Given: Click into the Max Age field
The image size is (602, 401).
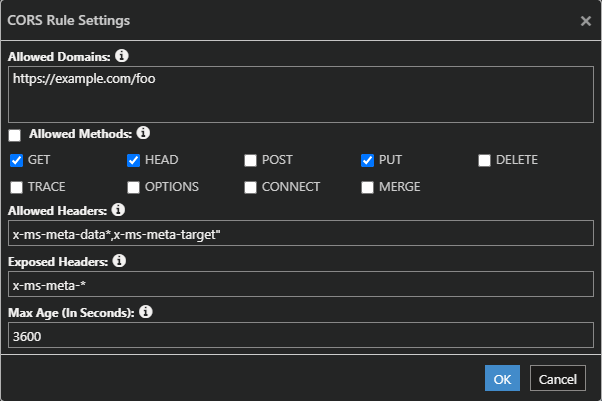Looking at the screenshot, I should click(x=301, y=335).
